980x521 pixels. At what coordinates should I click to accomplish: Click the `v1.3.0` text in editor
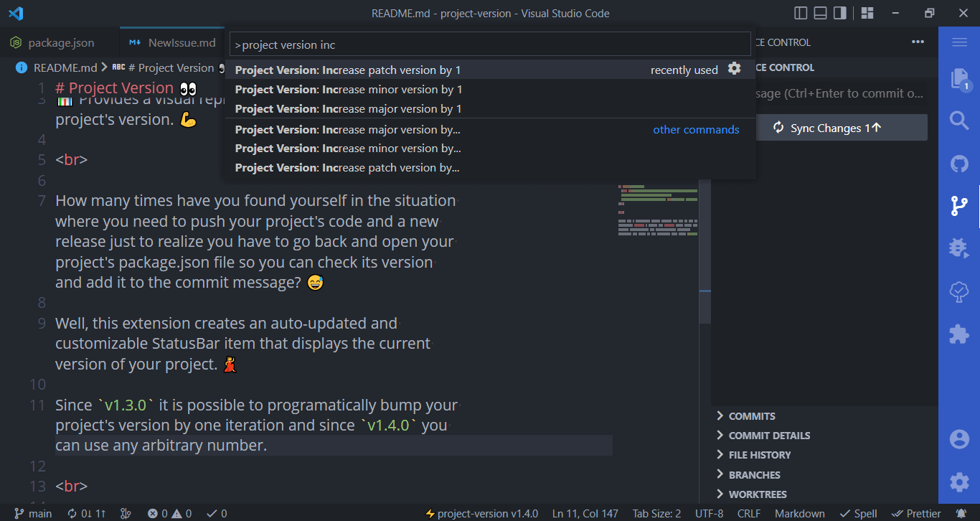(x=126, y=405)
